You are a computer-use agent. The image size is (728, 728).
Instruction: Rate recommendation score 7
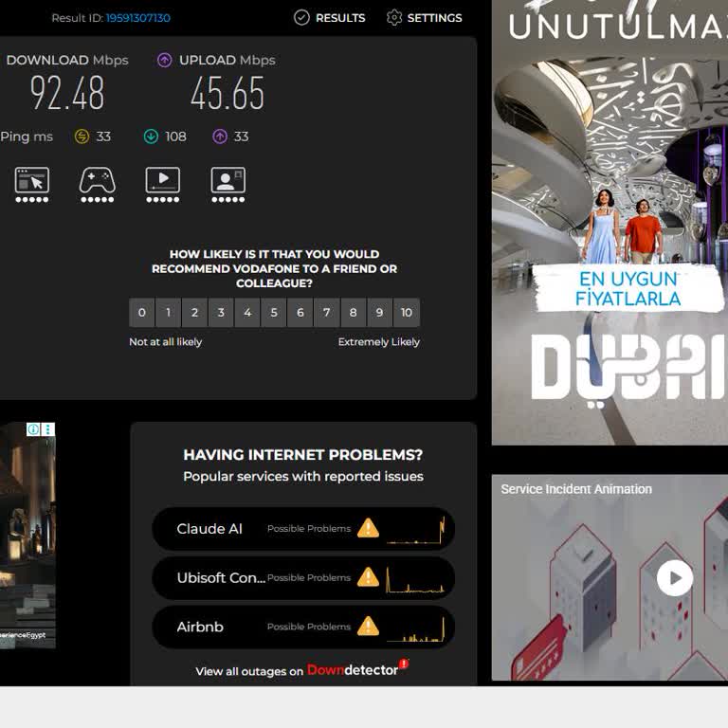tap(327, 313)
